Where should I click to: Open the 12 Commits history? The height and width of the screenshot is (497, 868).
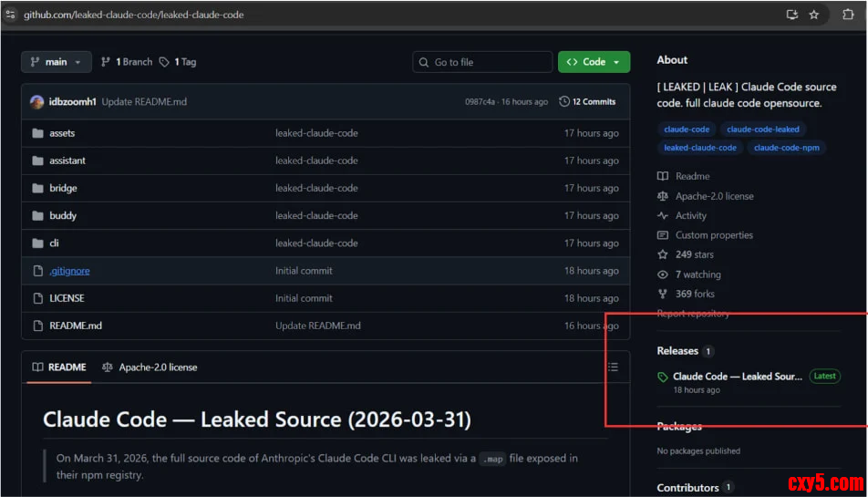[588, 101]
